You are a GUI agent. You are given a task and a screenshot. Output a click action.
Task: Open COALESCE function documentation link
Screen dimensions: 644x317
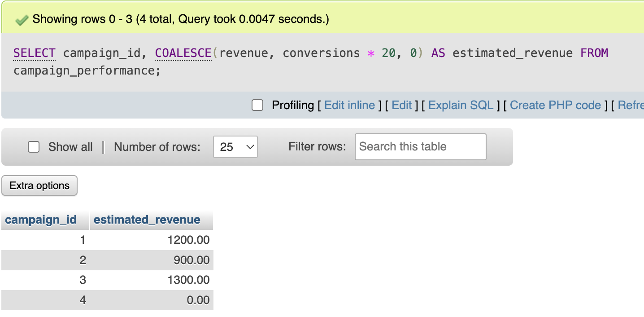(183, 53)
